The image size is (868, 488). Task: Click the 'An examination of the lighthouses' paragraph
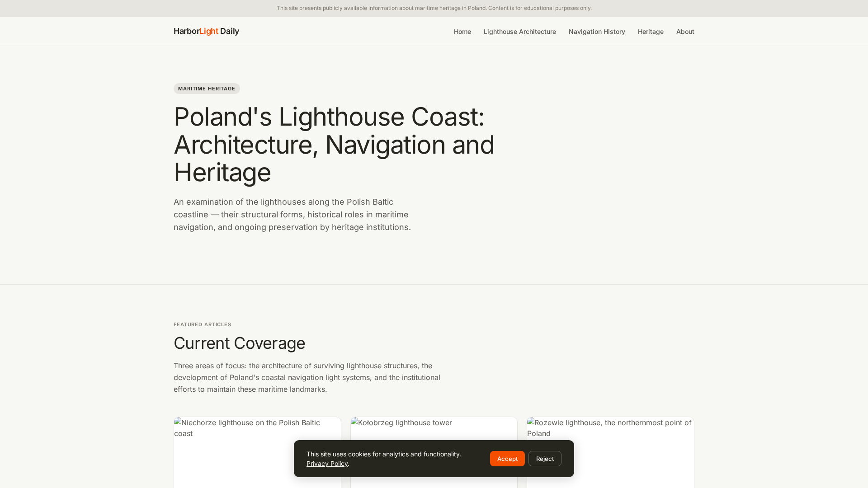point(292,215)
